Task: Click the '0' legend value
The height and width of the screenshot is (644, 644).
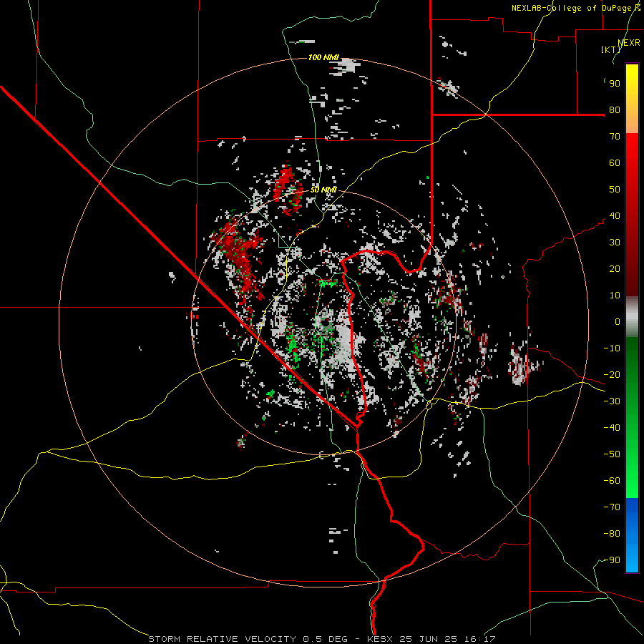Action: pos(618,321)
